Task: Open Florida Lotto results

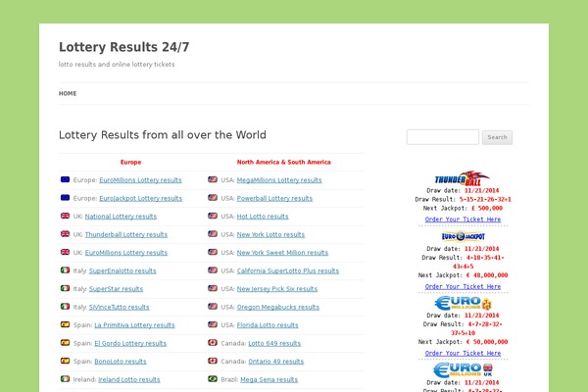Action: [268, 324]
